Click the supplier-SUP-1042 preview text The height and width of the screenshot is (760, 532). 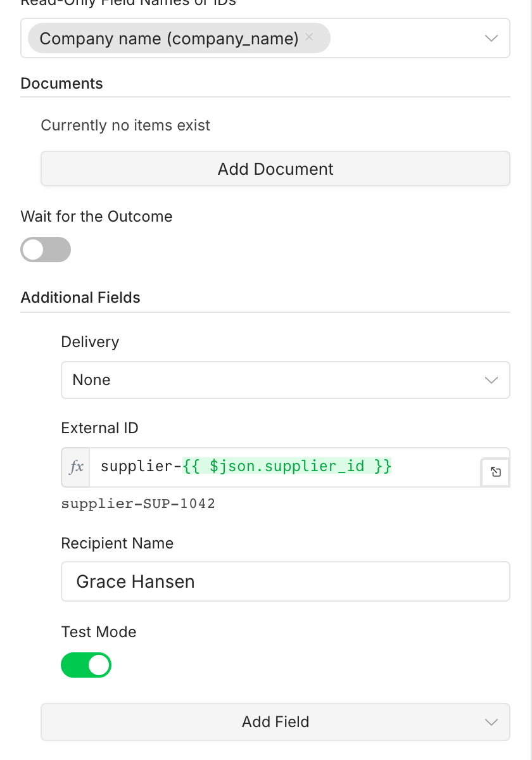coord(138,504)
